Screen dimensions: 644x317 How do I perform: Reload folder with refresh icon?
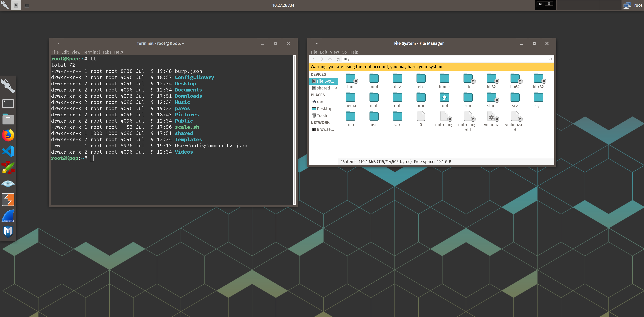[550, 59]
